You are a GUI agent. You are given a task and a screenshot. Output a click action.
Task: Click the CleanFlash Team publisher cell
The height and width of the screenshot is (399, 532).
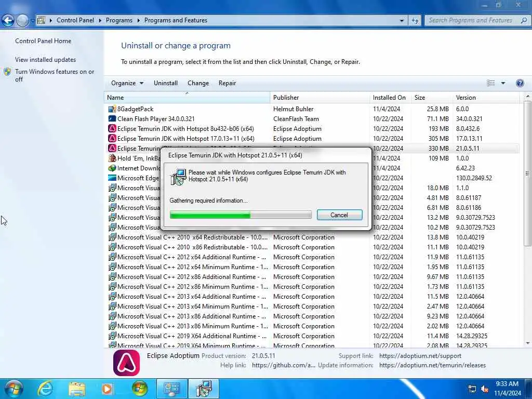pyautogui.click(x=296, y=119)
